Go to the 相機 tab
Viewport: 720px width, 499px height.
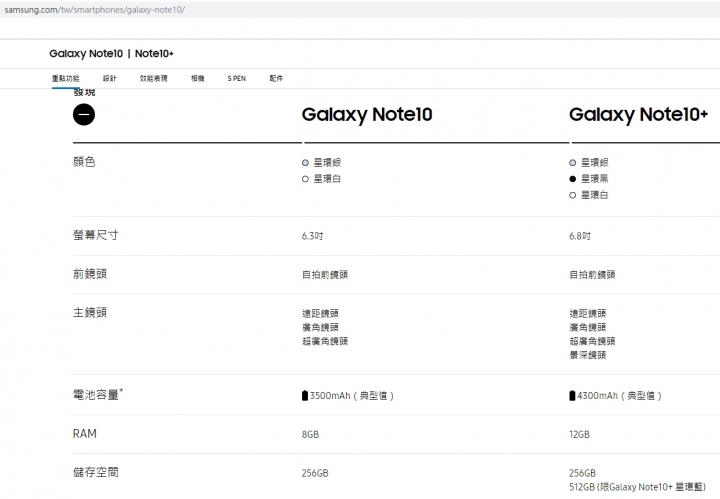(x=198, y=78)
